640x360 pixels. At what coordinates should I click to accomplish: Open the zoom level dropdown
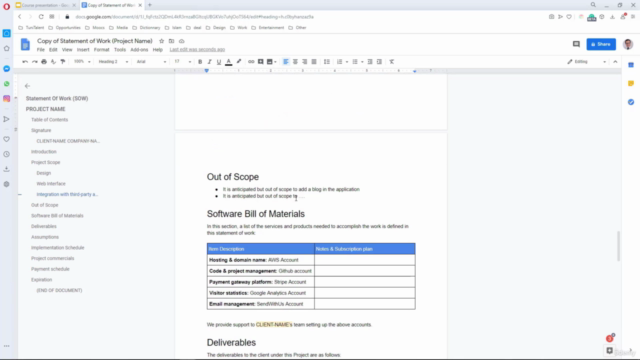pos(82,62)
